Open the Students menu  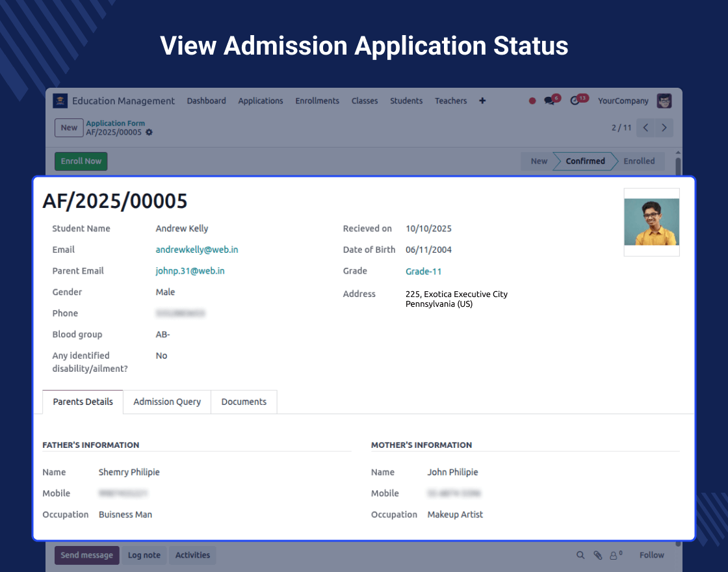click(406, 101)
